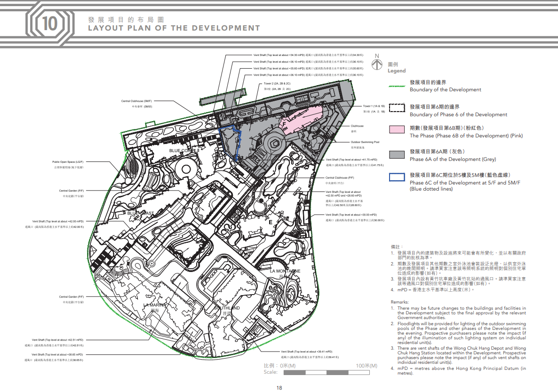Click the octagonal section number 10 badge

point(49,25)
